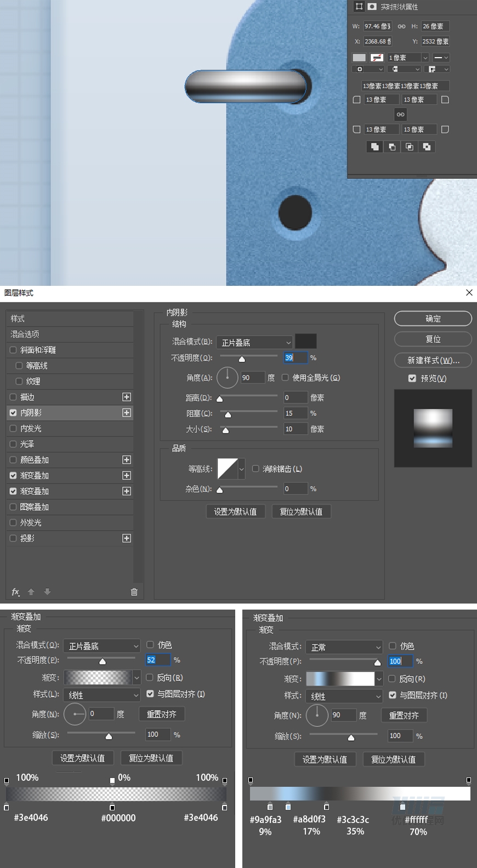Toggle the 内阴影 effect checkbox
The height and width of the screenshot is (868, 477).
click(x=13, y=413)
